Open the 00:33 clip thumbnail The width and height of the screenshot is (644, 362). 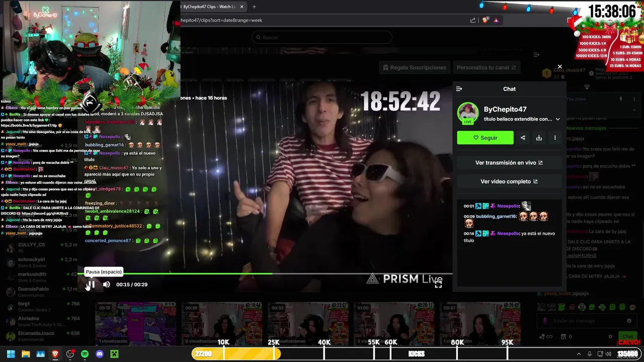(308, 323)
